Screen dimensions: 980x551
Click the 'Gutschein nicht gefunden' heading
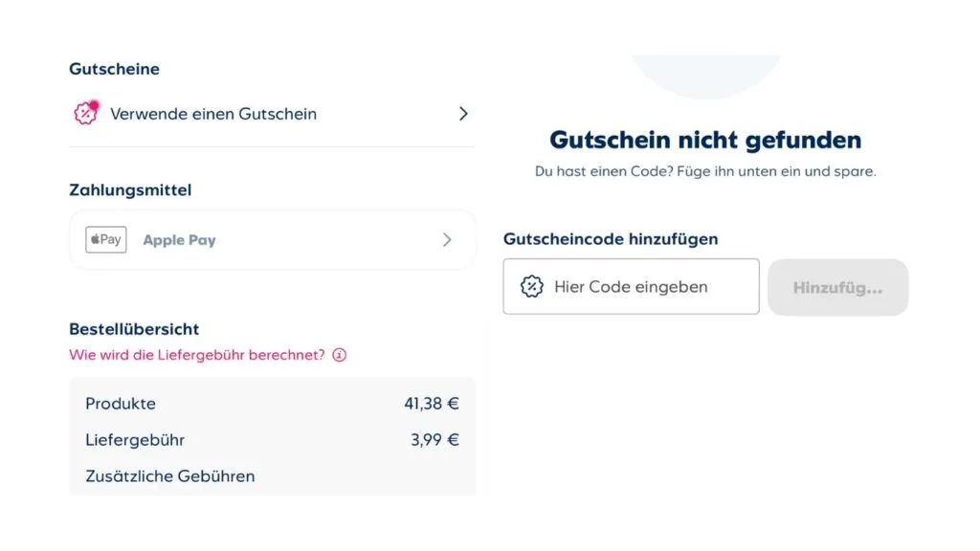[x=705, y=140]
